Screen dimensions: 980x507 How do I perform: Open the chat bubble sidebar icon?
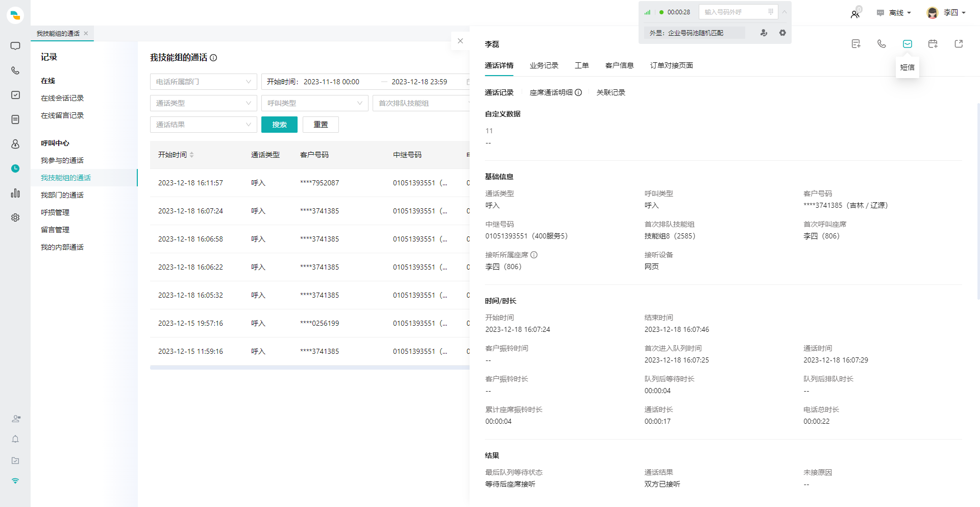tap(15, 46)
